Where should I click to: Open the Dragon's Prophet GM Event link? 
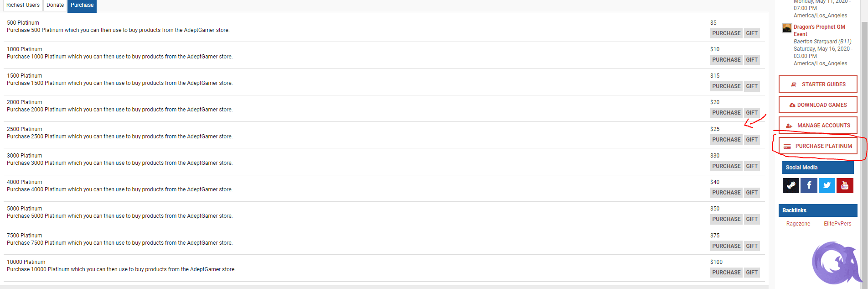819,31
